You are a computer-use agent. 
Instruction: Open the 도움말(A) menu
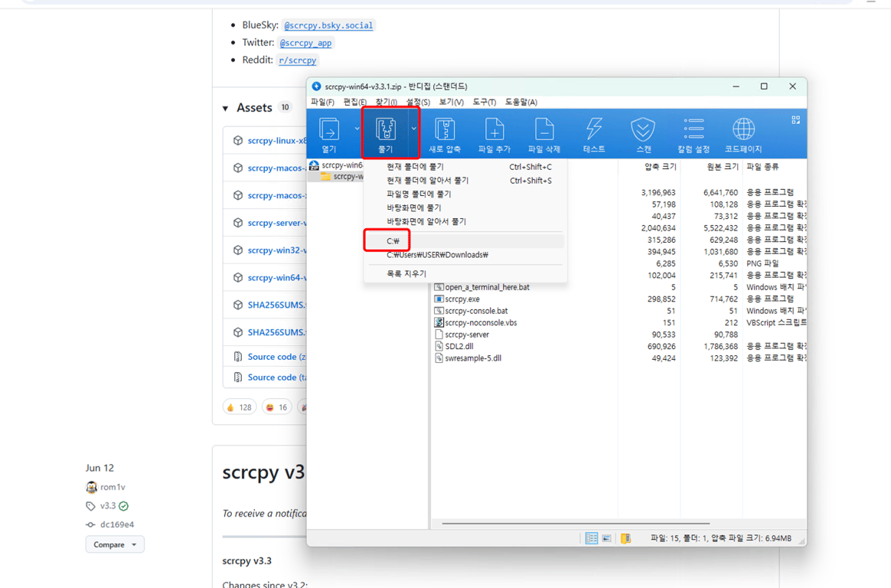click(x=521, y=103)
